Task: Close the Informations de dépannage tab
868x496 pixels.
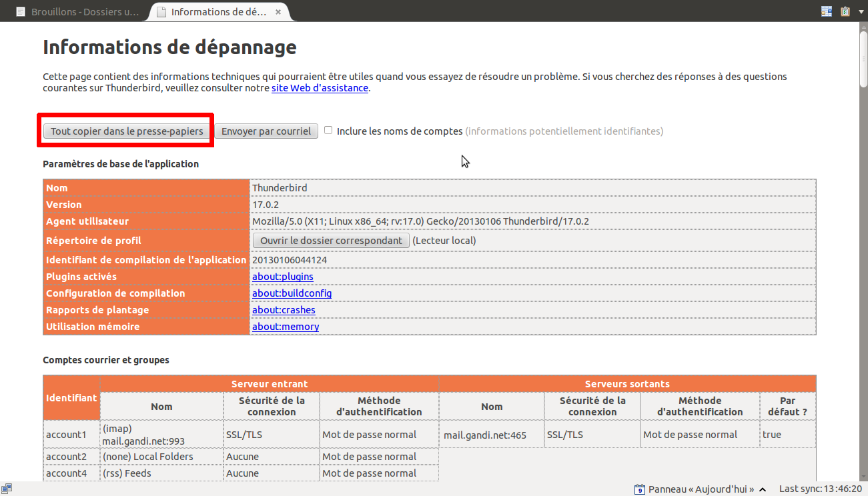Action: coord(278,12)
